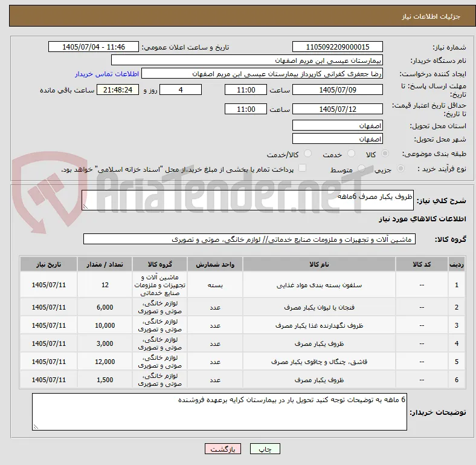The width and height of the screenshot is (476, 465).
Task: Click the توضیحات خریدار text area
Action: [x=219, y=412]
